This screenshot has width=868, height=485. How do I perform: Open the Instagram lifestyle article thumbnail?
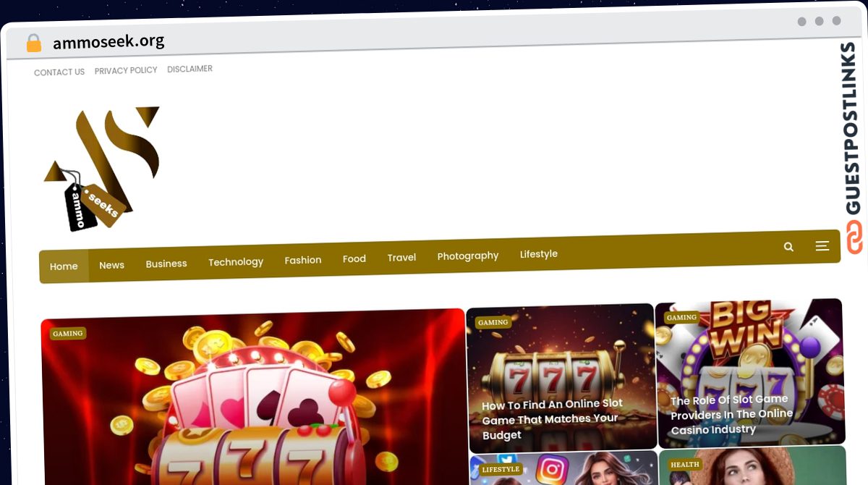point(563,469)
